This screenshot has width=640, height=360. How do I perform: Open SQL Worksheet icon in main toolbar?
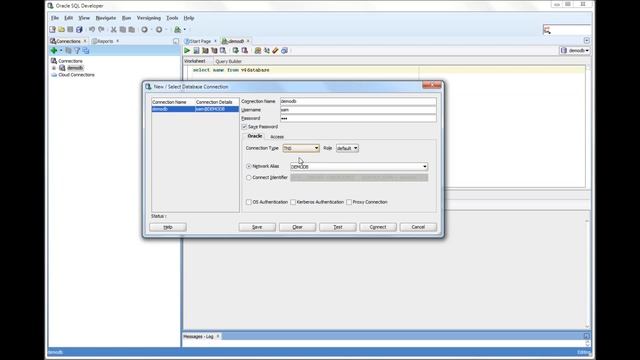tap(178, 29)
